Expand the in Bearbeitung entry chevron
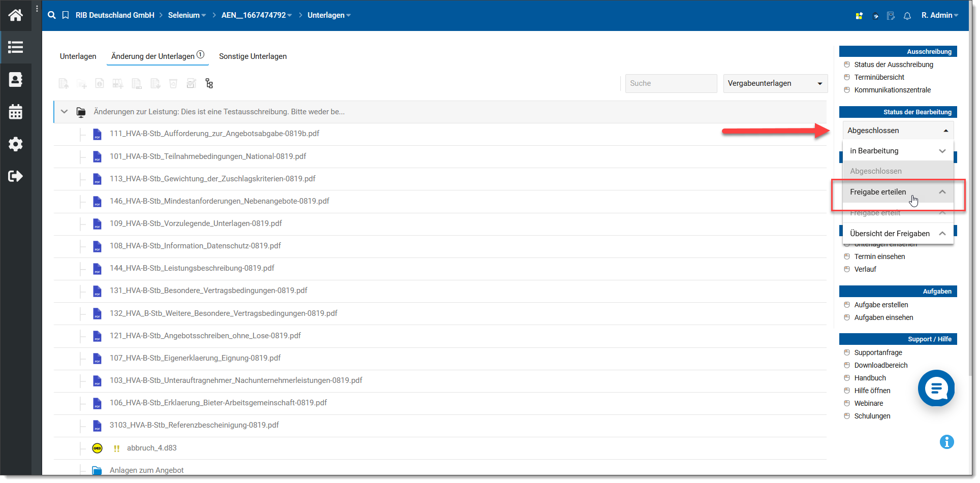980x483 pixels. [942, 151]
